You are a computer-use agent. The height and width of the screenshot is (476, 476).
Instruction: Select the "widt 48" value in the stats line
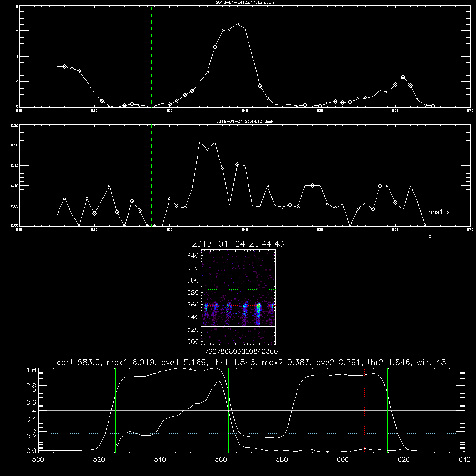(x=431, y=362)
